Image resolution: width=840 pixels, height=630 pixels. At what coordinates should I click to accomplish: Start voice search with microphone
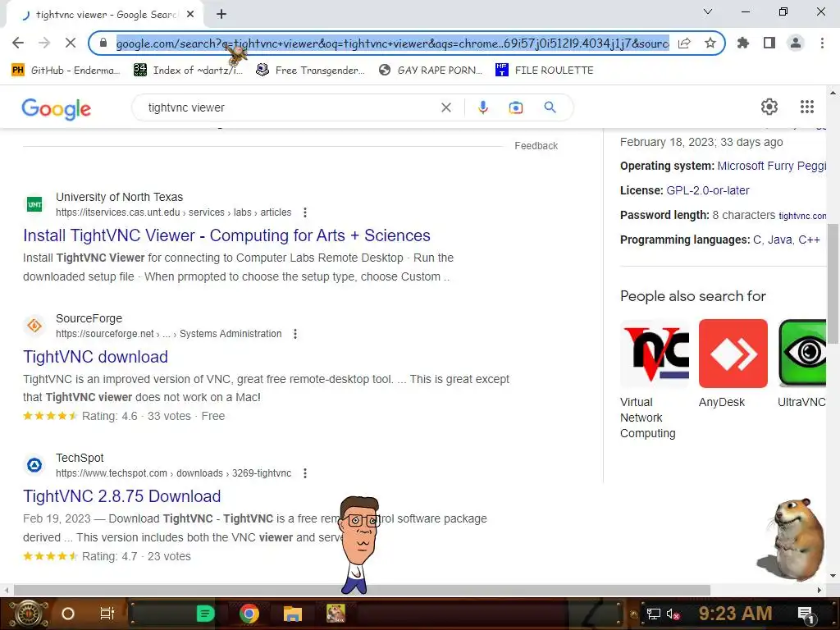[482, 107]
